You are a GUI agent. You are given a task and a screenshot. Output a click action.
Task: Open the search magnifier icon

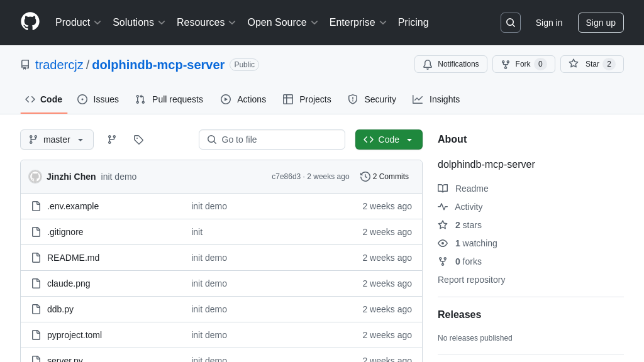coord(510,23)
